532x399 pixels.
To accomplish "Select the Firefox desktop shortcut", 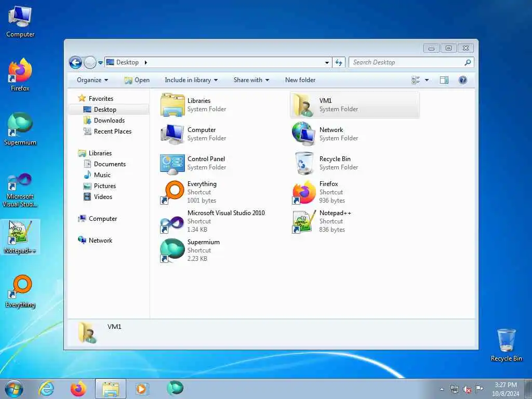I will click(20, 75).
